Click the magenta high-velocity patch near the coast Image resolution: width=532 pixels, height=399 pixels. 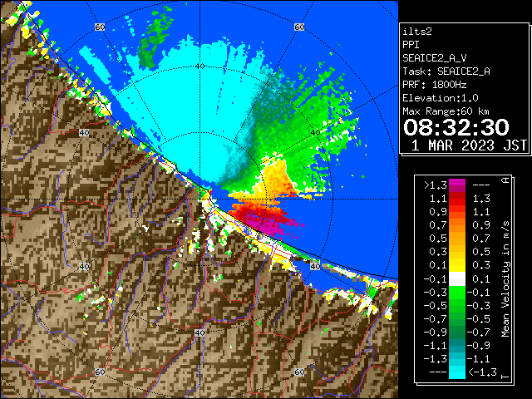point(266,227)
